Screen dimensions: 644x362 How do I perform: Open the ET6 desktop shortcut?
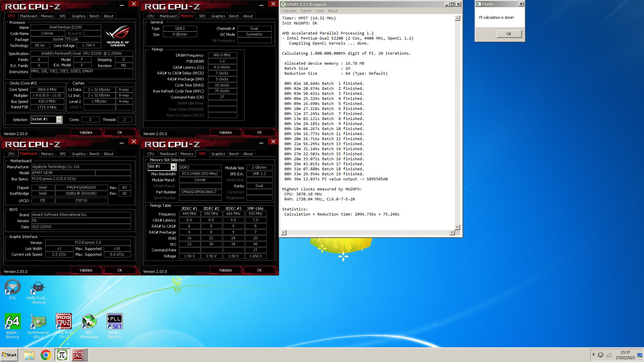(12, 289)
